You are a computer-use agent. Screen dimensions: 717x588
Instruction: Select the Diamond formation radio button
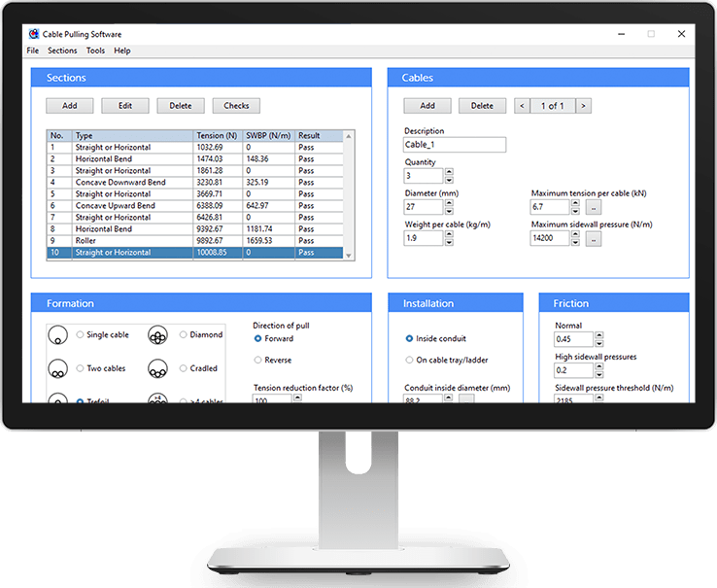(184, 335)
